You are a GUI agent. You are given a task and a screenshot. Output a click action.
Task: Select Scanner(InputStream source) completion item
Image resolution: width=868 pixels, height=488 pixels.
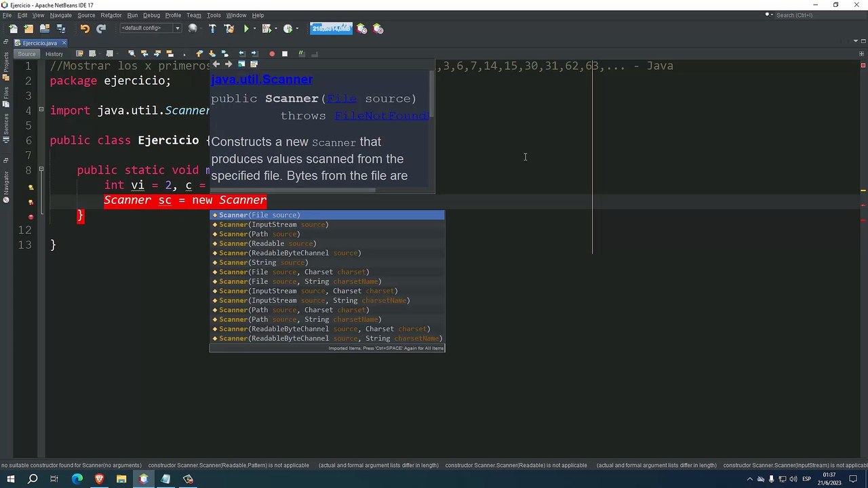pos(327,224)
